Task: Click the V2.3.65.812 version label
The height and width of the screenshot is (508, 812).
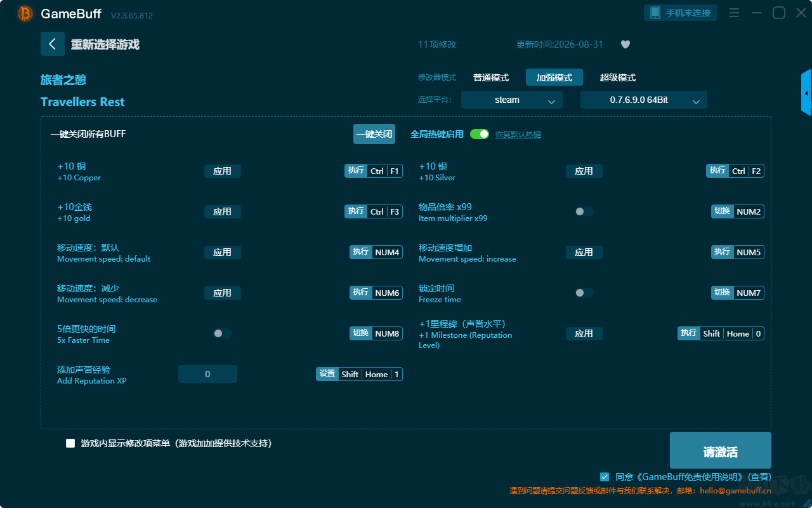Action: [x=132, y=15]
